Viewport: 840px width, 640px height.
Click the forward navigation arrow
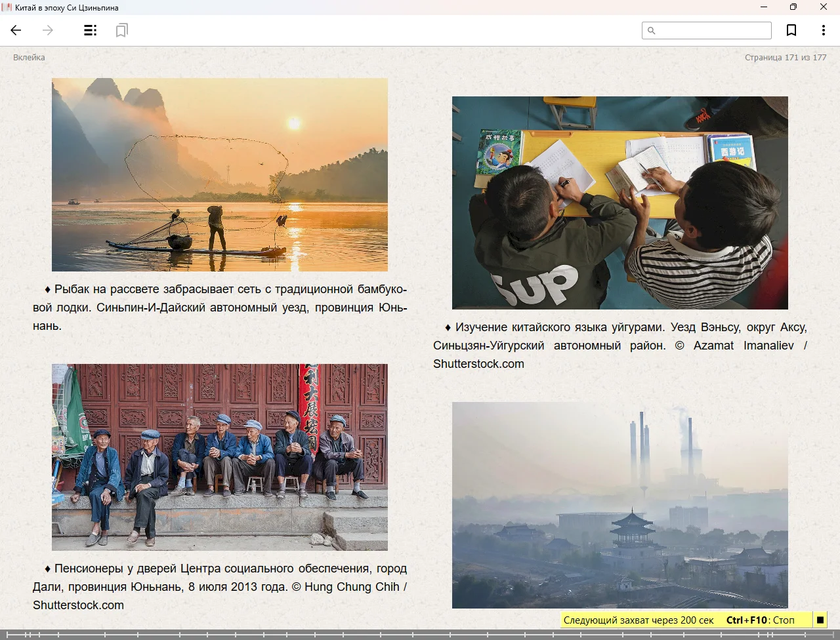(x=48, y=30)
